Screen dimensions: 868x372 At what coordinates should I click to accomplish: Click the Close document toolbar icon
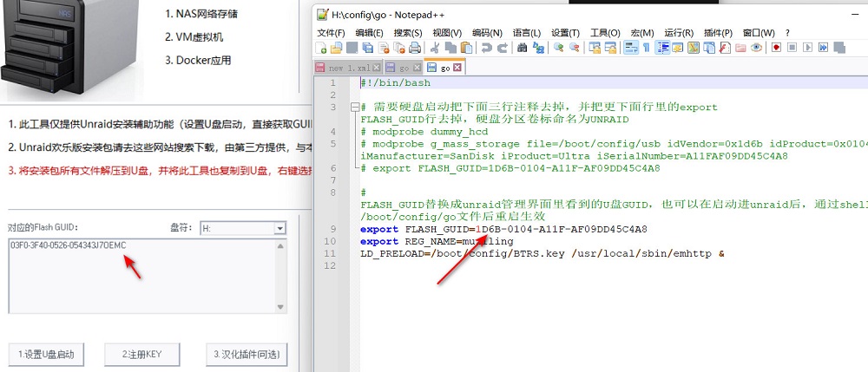click(384, 48)
